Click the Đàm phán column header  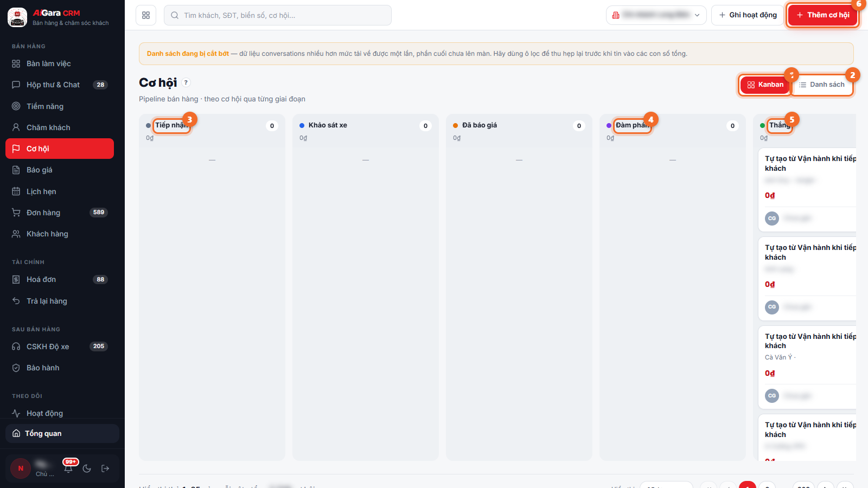tap(632, 125)
